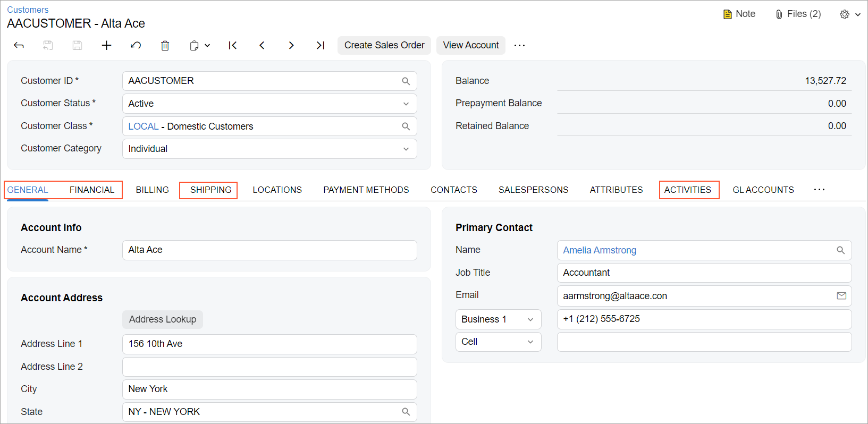Open the clipboard dropdown menu

click(x=200, y=46)
